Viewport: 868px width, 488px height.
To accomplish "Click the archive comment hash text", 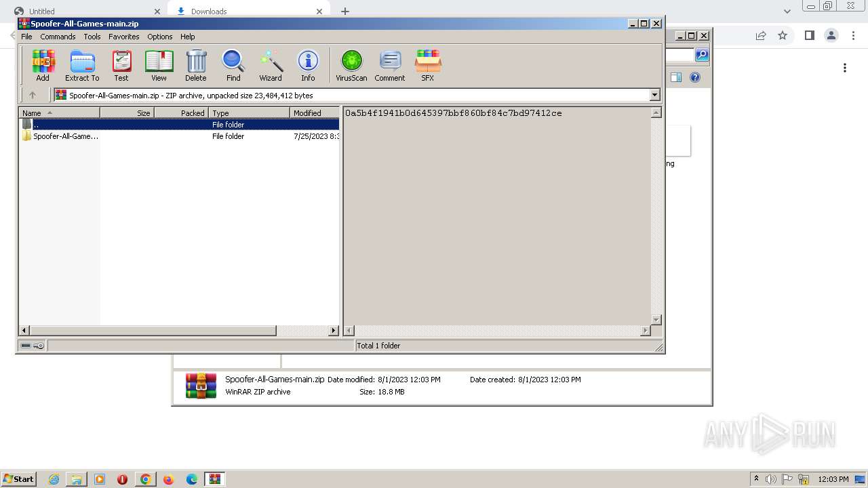I will [454, 113].
